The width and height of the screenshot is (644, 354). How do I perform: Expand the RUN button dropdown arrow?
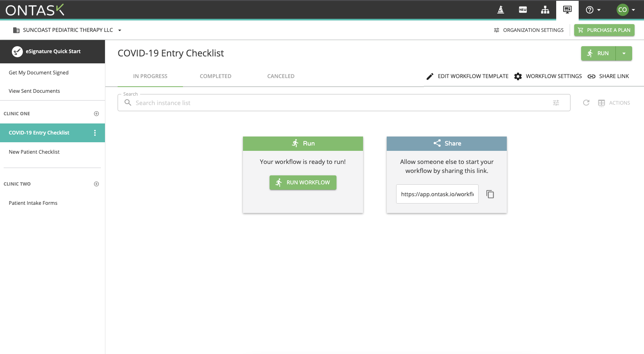624,54
